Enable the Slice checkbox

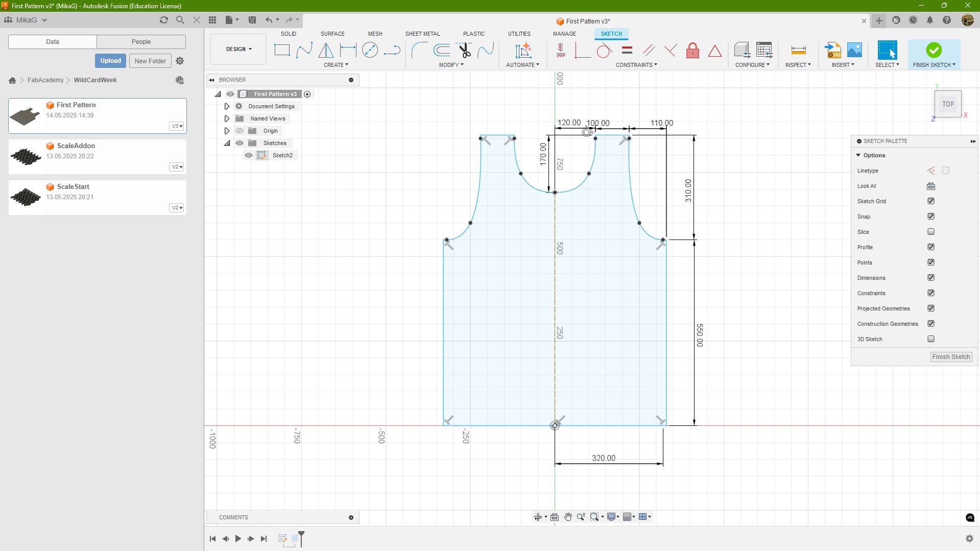931,232
